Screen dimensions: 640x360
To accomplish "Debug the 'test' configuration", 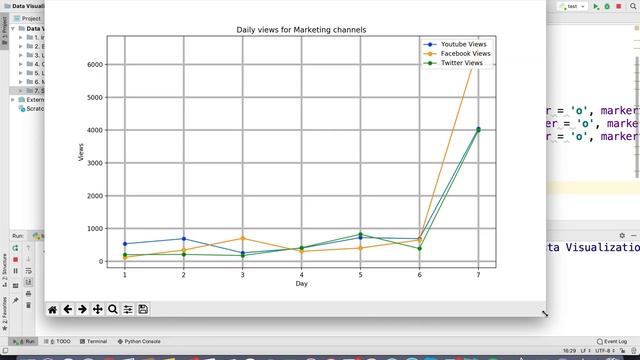I will 607,7.
